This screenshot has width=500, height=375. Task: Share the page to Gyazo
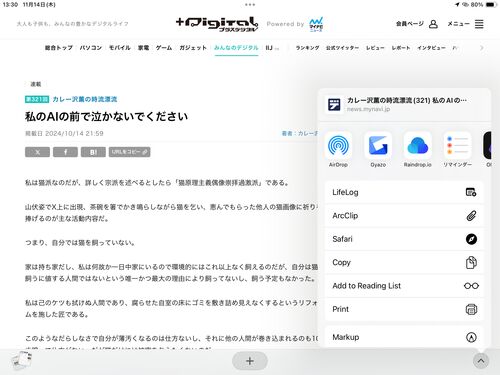point(378,146)
